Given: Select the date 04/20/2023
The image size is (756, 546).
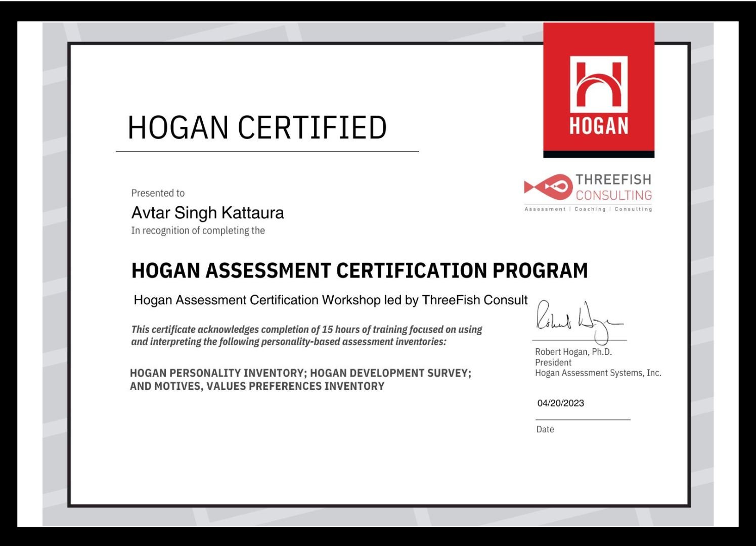Looking at the screenshot, I should tap(560, 403).
